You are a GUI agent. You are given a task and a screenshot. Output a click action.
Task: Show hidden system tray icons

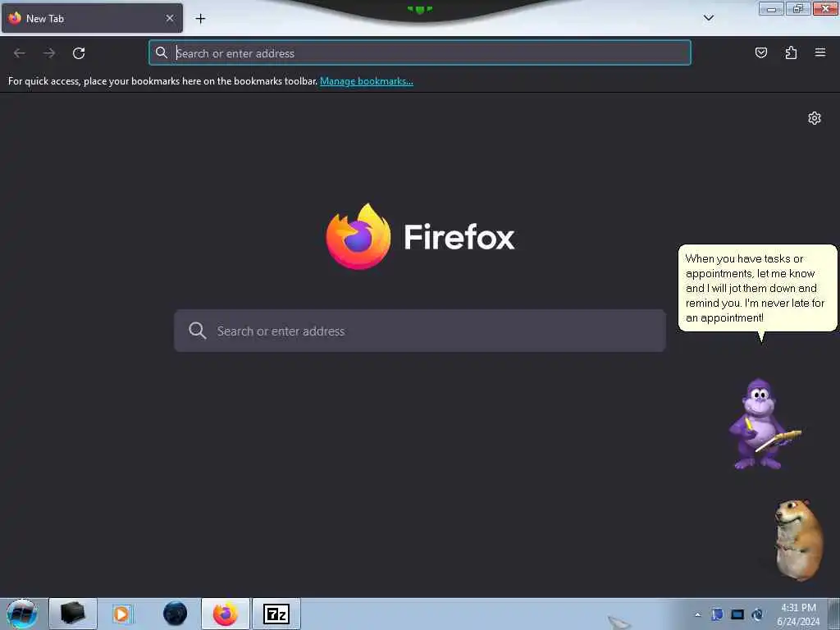[x=697, y=614]
